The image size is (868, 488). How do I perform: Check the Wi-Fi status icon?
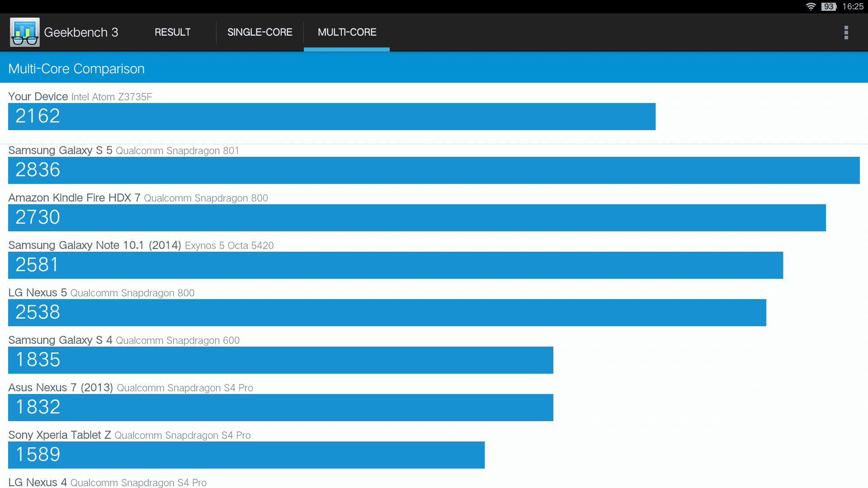coord(811,6)
